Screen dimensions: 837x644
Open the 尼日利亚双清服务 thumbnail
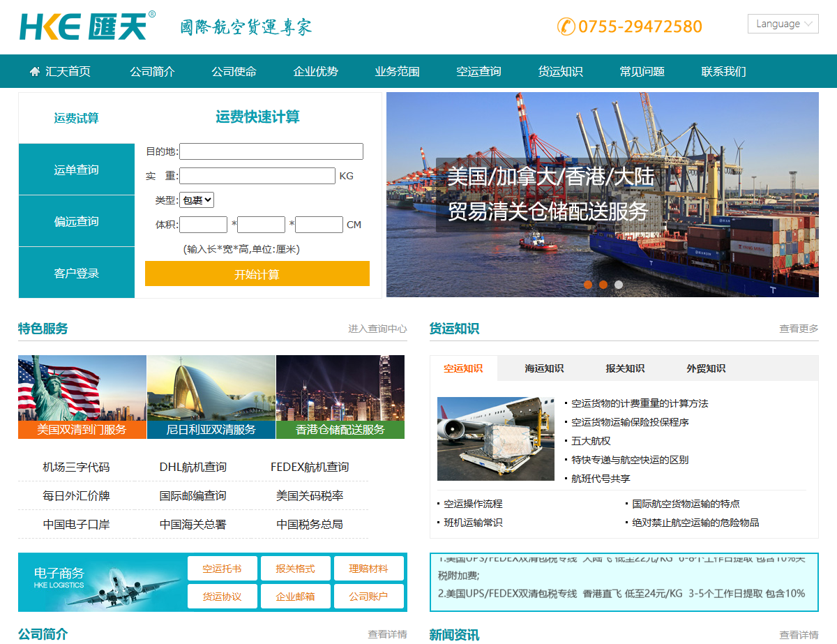[211, 396]
